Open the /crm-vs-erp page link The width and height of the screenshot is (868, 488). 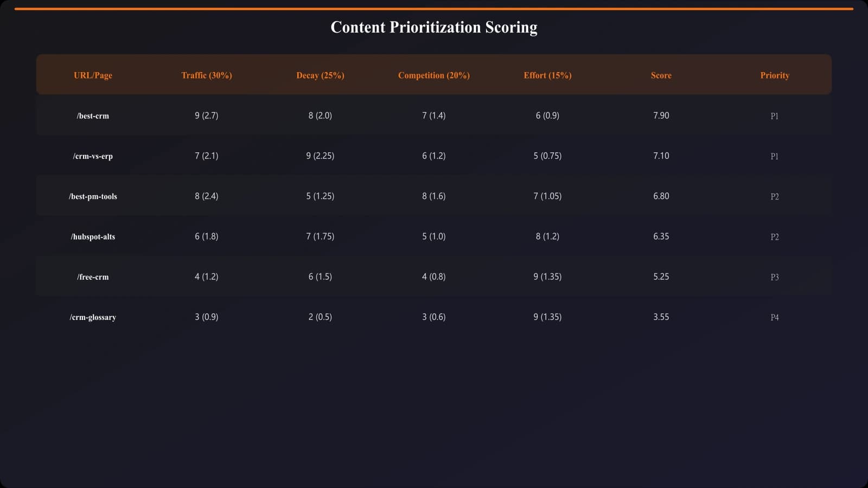pyautogui.click(x=93, y=156)
